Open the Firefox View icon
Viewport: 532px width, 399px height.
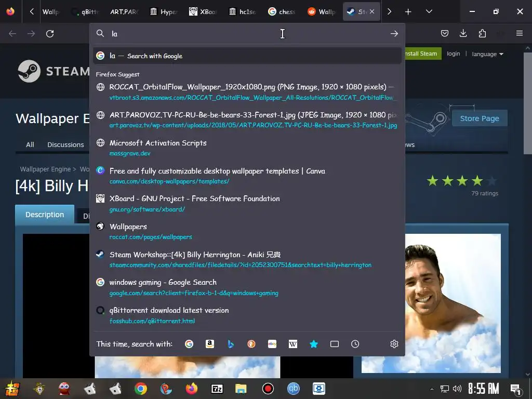pyautogui.click(x=10, y=11)
